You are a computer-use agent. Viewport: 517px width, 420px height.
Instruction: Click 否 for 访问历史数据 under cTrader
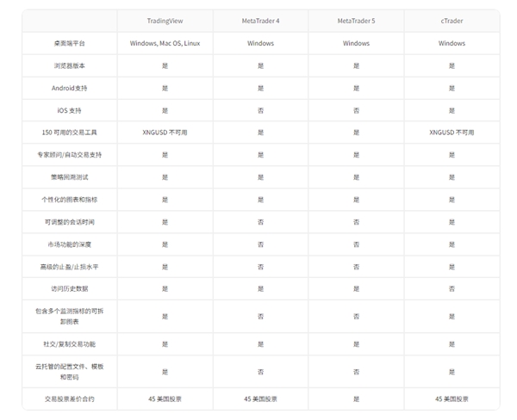(452, 289)
